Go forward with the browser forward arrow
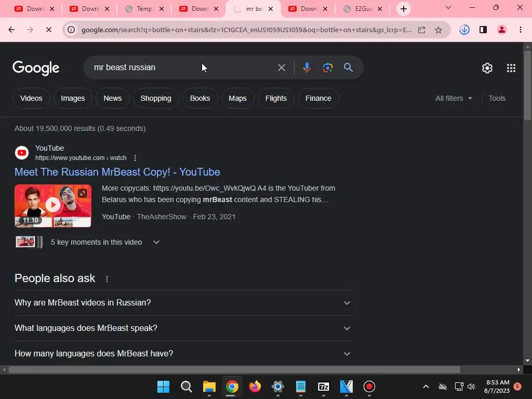Viewport: 532px width, 399px height. point(30,30)
